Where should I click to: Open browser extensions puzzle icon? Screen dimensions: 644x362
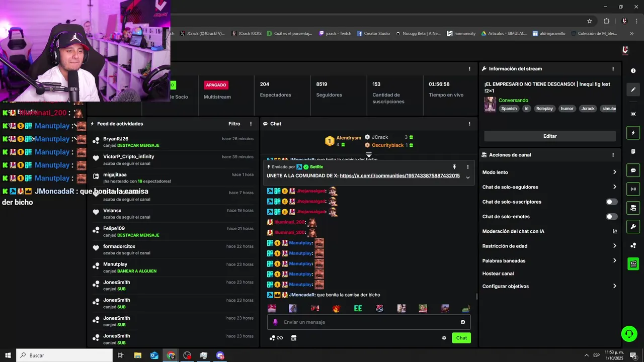click(x=606, y=21)
